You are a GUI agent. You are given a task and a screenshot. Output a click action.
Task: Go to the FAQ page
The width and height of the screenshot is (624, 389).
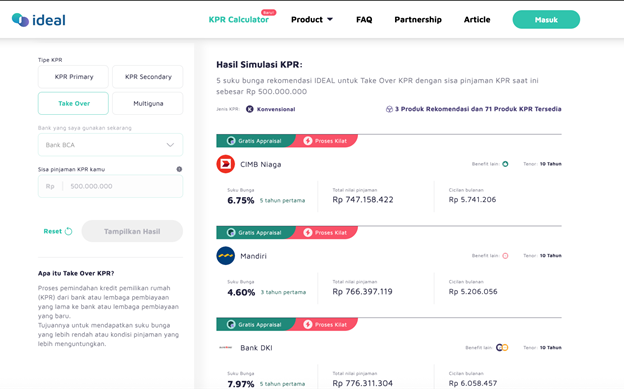[x=364, y=20]
